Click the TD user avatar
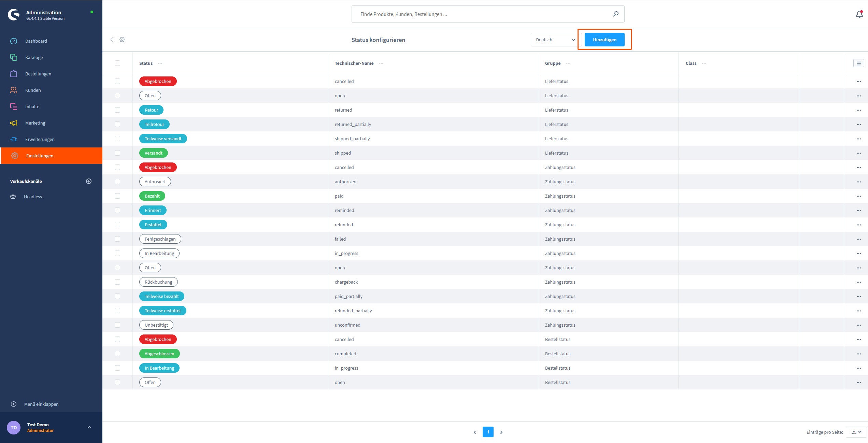Image resolution: width=868 pixels, height=443 pixels. coord(14,428)
